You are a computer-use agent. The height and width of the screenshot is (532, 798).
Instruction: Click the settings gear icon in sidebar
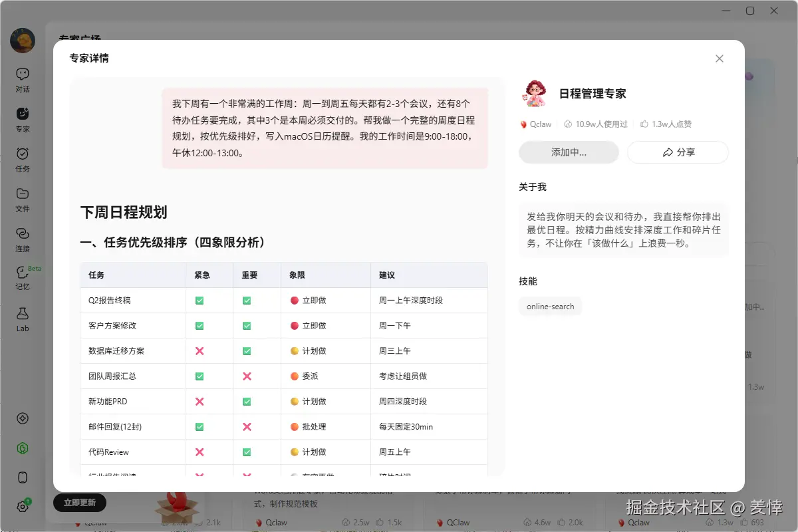(23, 507)
